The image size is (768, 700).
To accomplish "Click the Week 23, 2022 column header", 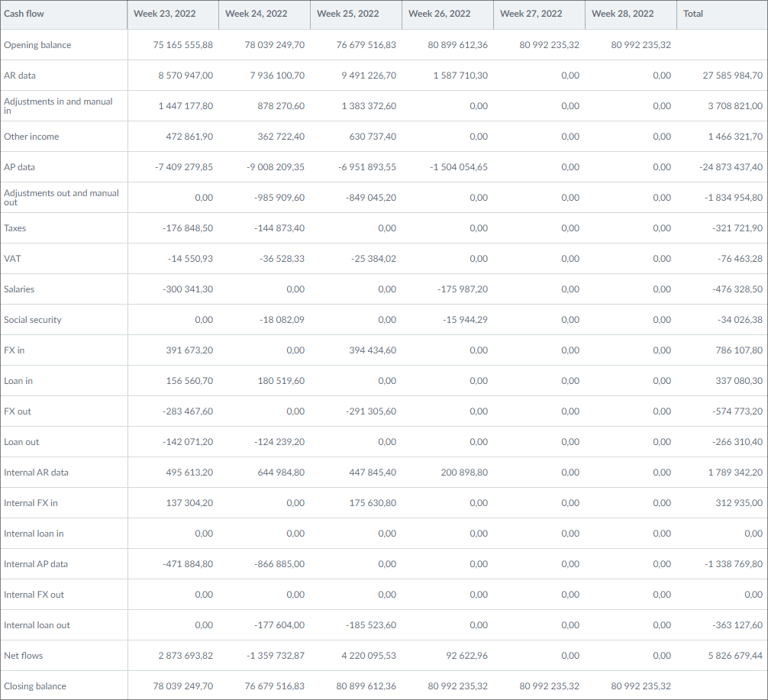I will (164, 14).
